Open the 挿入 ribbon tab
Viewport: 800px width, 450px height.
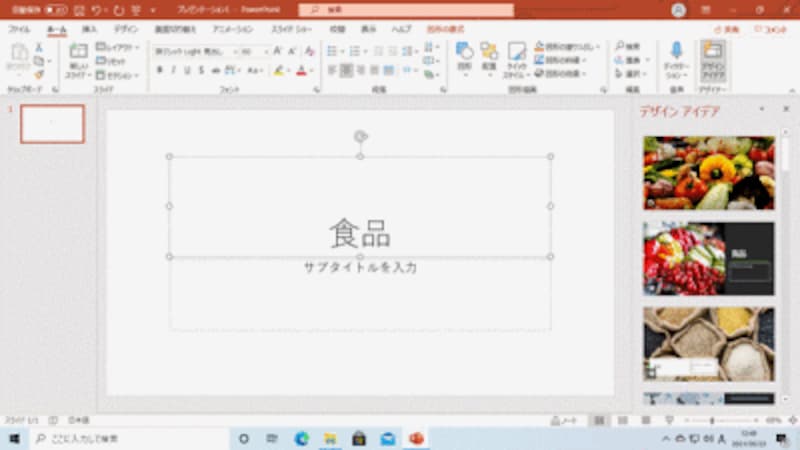click(89, 29)
